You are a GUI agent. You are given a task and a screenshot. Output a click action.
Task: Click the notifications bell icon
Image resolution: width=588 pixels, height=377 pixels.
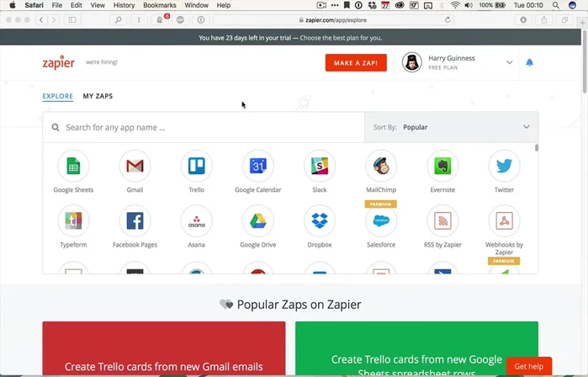tap(530, 63)
